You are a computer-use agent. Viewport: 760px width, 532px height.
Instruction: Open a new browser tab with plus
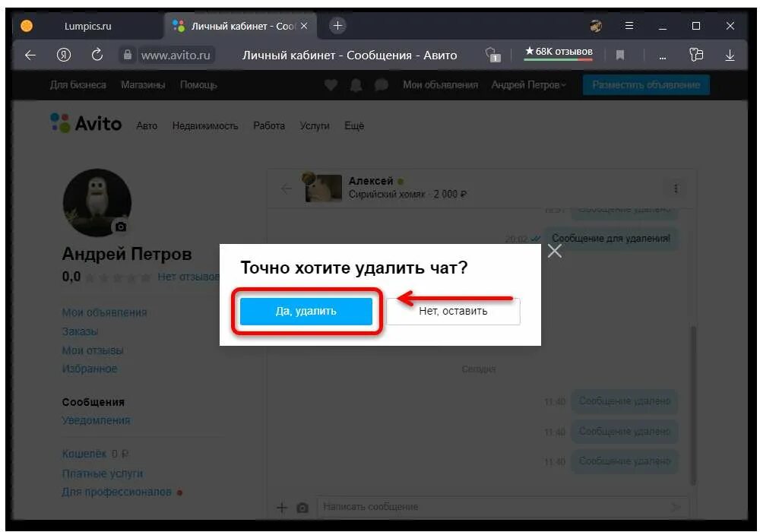(x=338, y=26)
